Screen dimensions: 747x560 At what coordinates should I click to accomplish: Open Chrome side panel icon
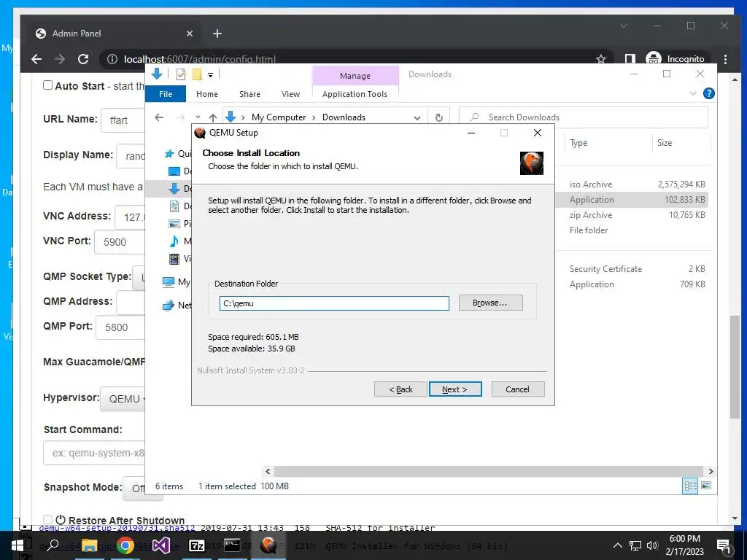click(x=630, y=59)
